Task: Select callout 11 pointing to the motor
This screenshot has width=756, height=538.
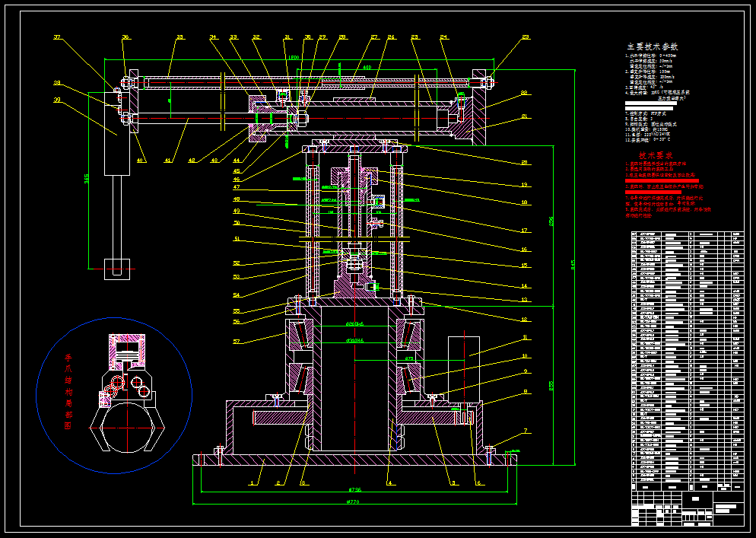Action: tap(525, 338)
